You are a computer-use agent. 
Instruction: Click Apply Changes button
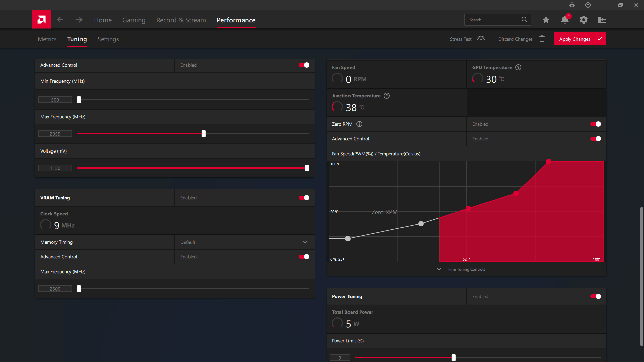click(580, 39)
